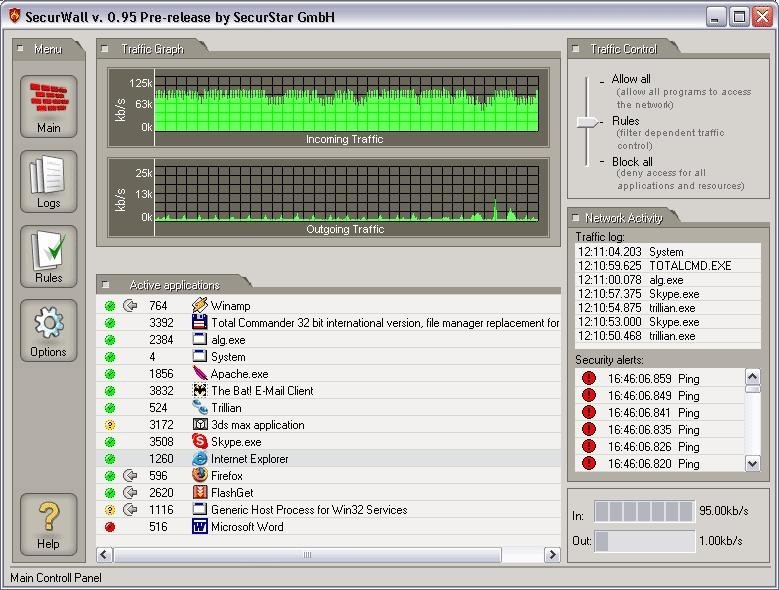Screen dimensions: 779x590
Task: Click the Firefox icon in applications list
Action: point(200,475)
